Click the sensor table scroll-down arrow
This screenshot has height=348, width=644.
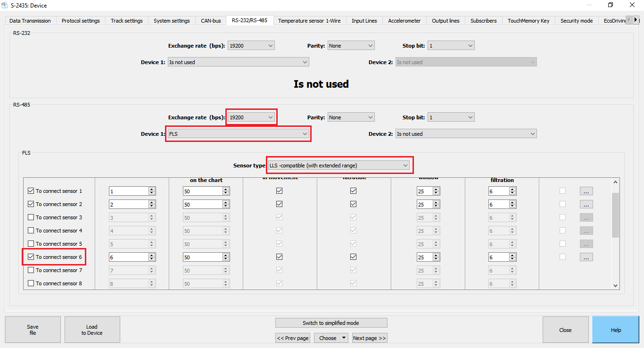(615, 285)
